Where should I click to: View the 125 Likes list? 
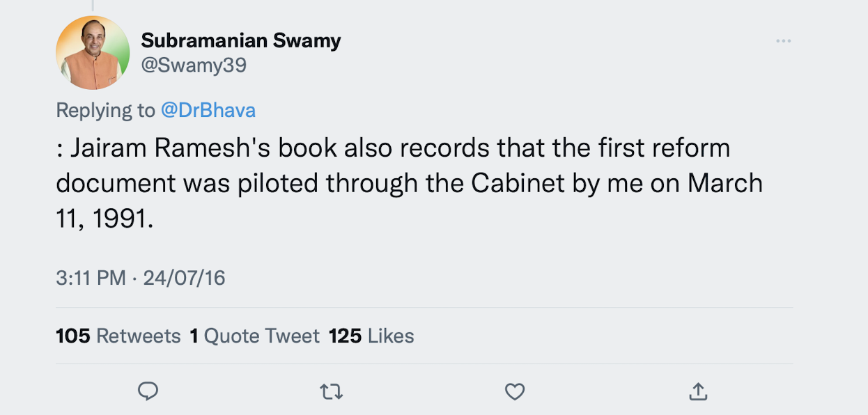point(371,336)
